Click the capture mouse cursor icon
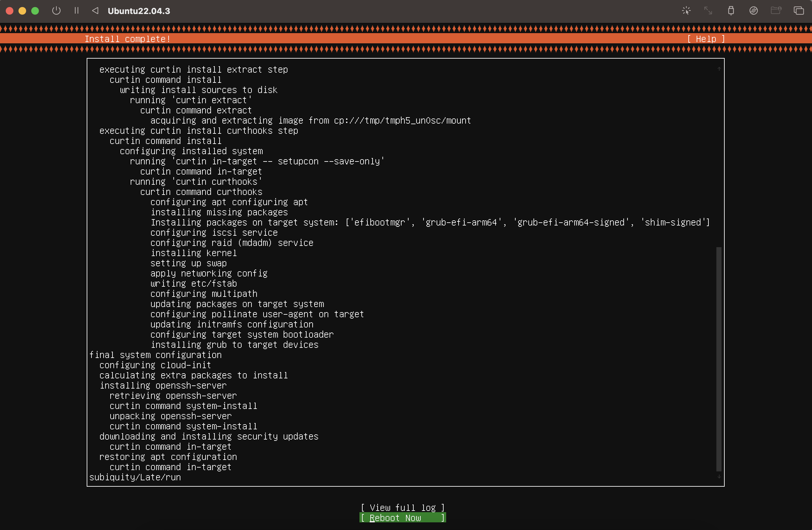The height and width of the screenshot is (530, 812). [x=686, y=11]
